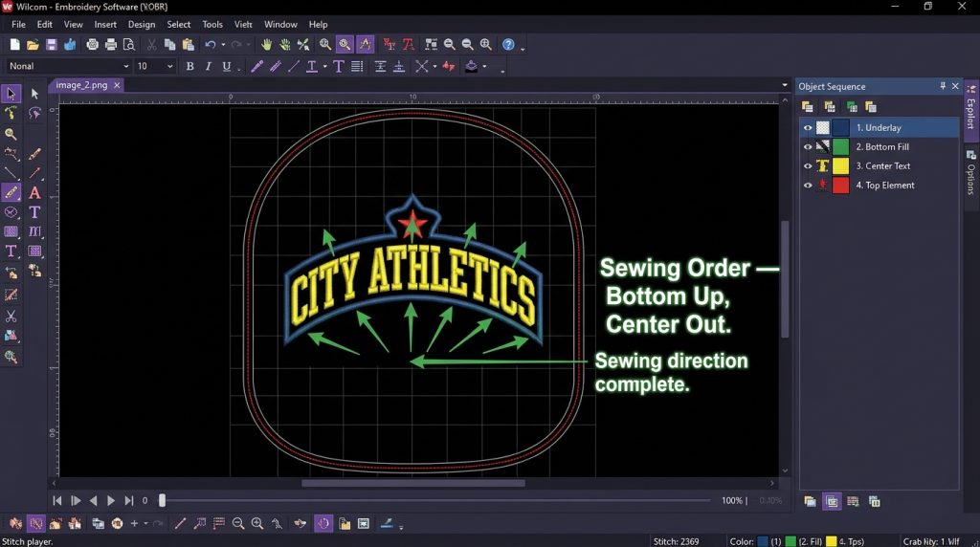Copy the selected object
The height and width of the screenshot is (547, 980).
(169, 44)
